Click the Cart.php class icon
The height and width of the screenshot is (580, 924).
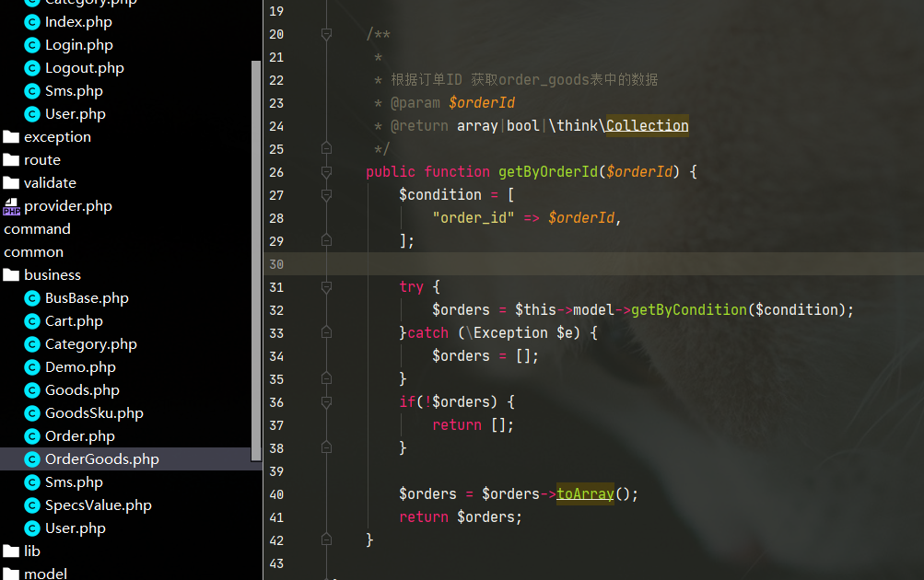tap(32, 321)
